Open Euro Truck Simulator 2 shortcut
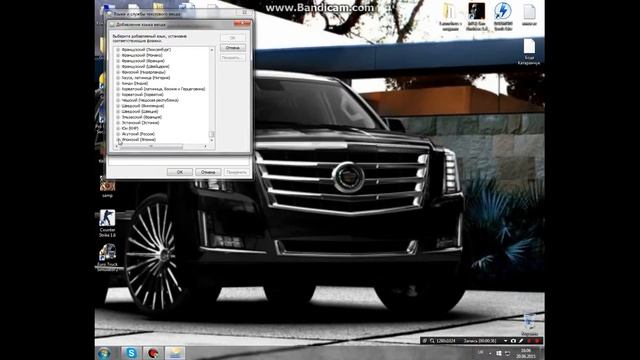The width and height of the screenshot is (640, 360). [107, 257]
